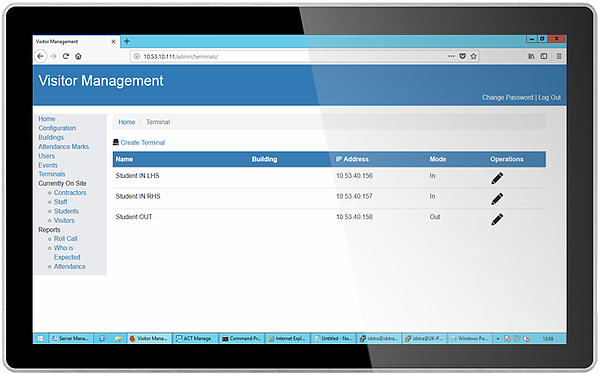Go to browser home page

[x=78, y=56]
